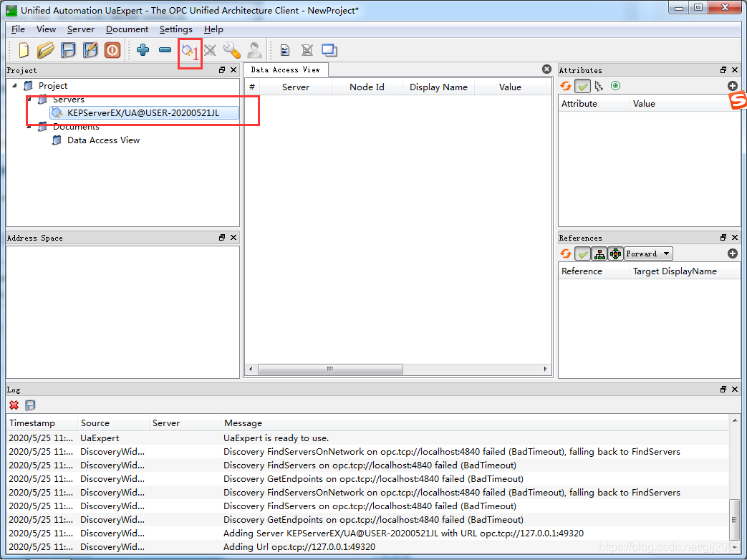Save the log using the disk icon

point(30,405)
